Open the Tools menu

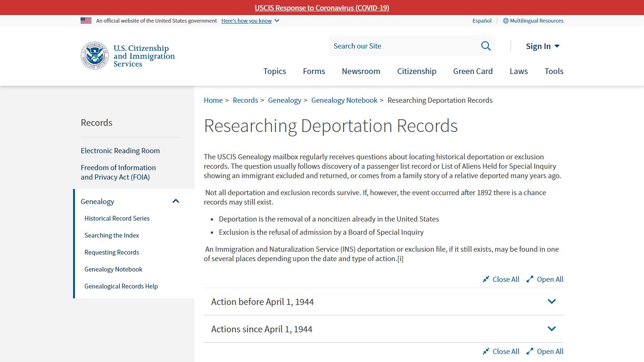[554, 71]
